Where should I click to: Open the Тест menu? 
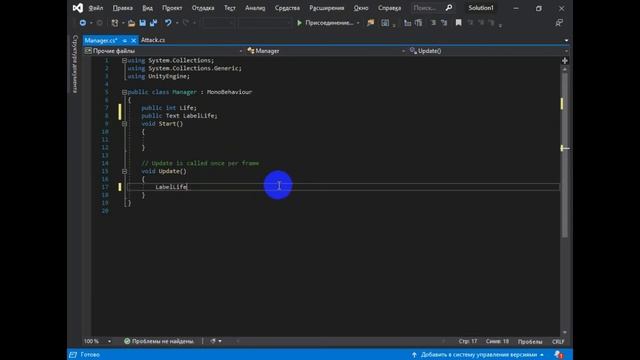click(x=230, y=8)
